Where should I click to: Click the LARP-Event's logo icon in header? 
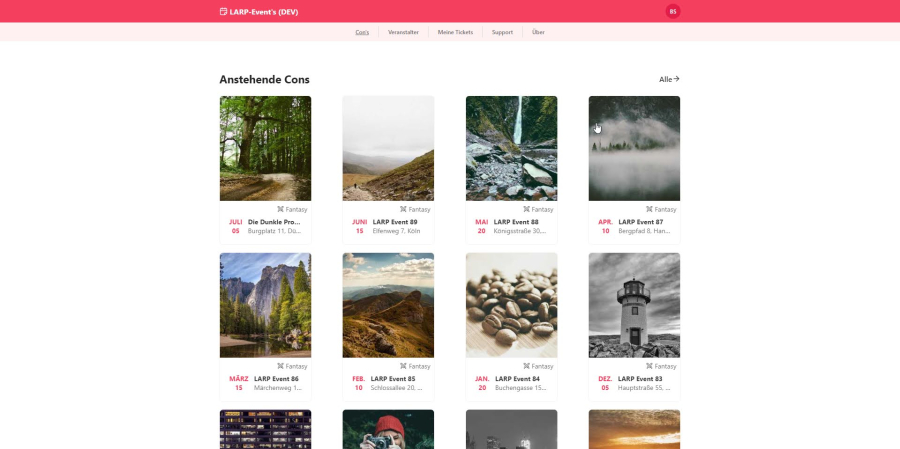[223, 12]
